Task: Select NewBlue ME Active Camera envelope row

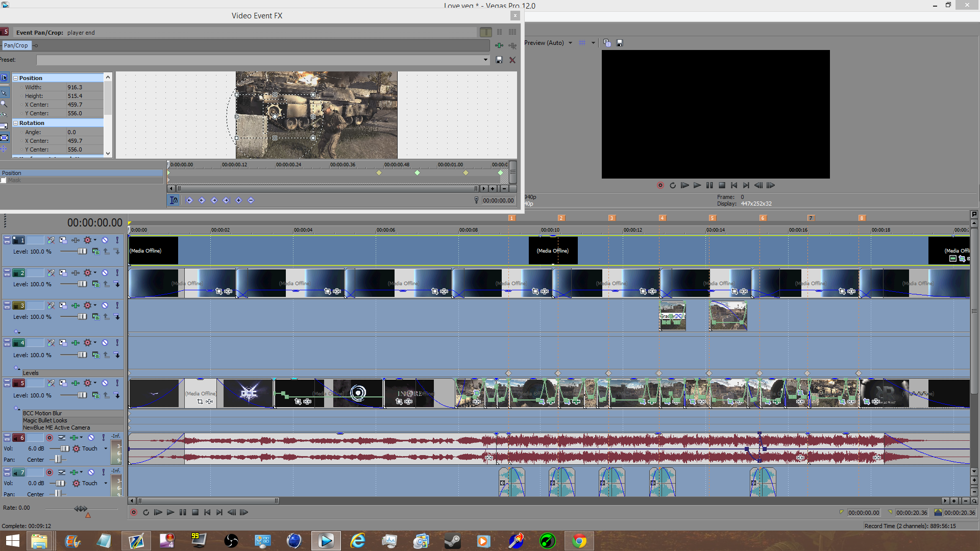Action: coord(56,428)
